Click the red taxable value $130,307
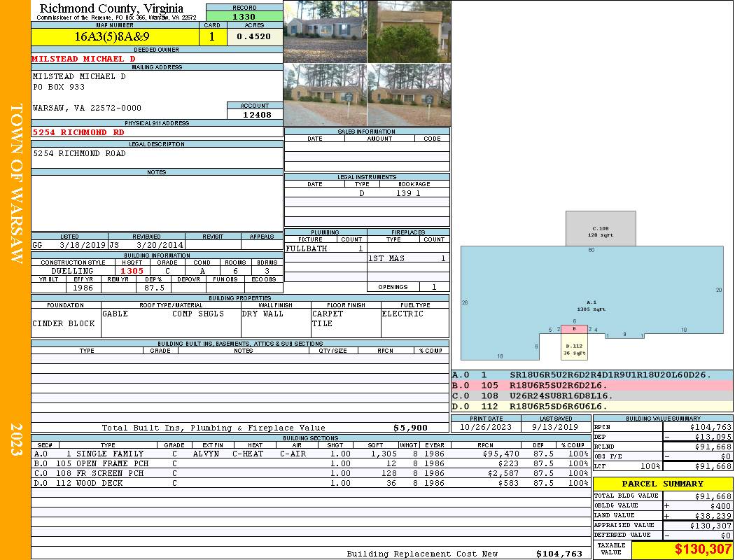This screenshot has width=735, height=560. click(x=703, y=550)
